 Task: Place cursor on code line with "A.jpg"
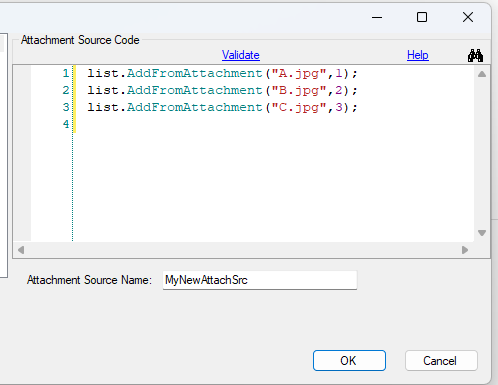(x=222, y=73)
